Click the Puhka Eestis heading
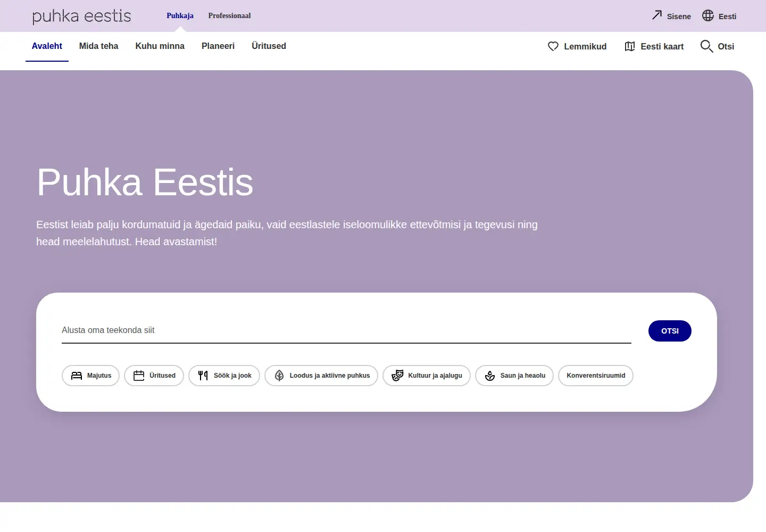The width and height of the screenshot is (766, 532). (145, 182)
